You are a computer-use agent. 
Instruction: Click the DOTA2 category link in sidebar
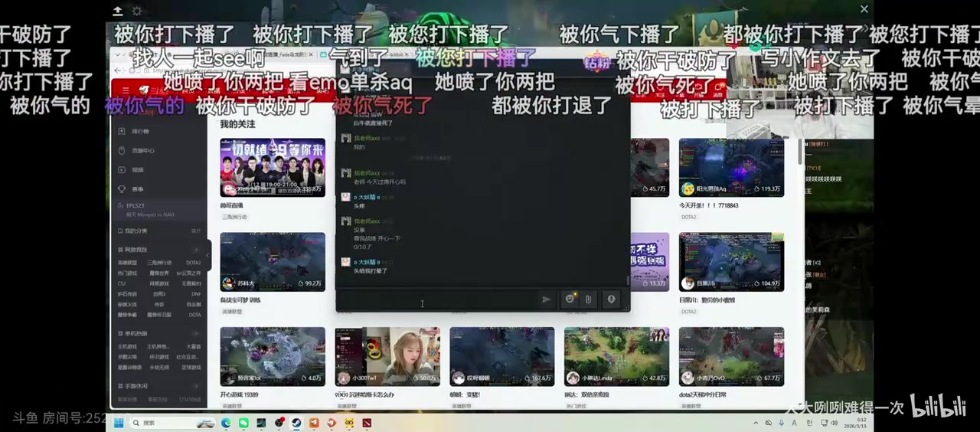193,263
